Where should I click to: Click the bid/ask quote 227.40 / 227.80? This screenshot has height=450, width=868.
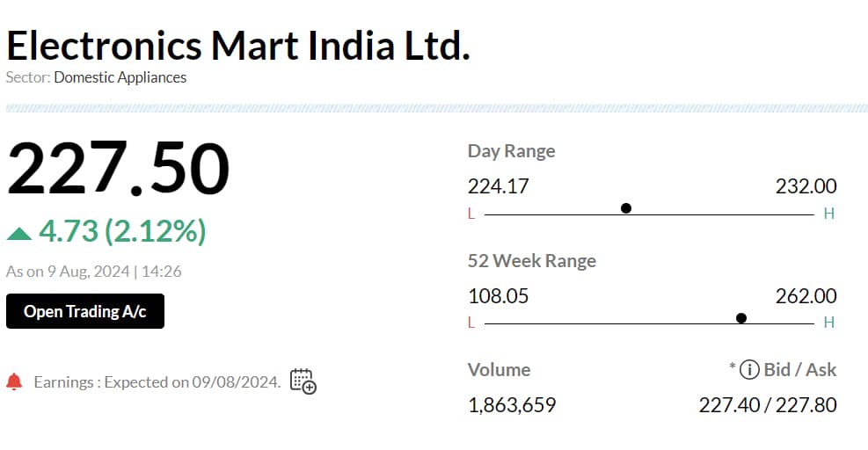[x=767, y=405]
